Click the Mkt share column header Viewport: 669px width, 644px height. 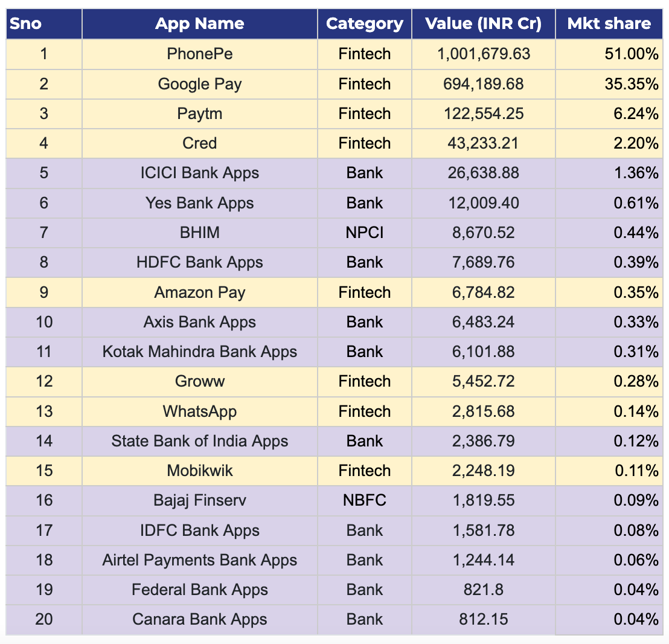tap(609, 24)
